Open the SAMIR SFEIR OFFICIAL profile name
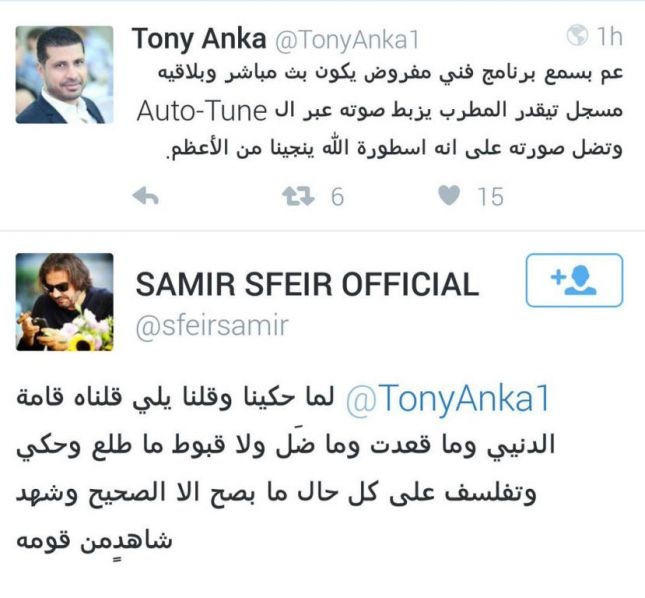Image resolution: width=645 pixels, height=598 pixels. point(306,285)
